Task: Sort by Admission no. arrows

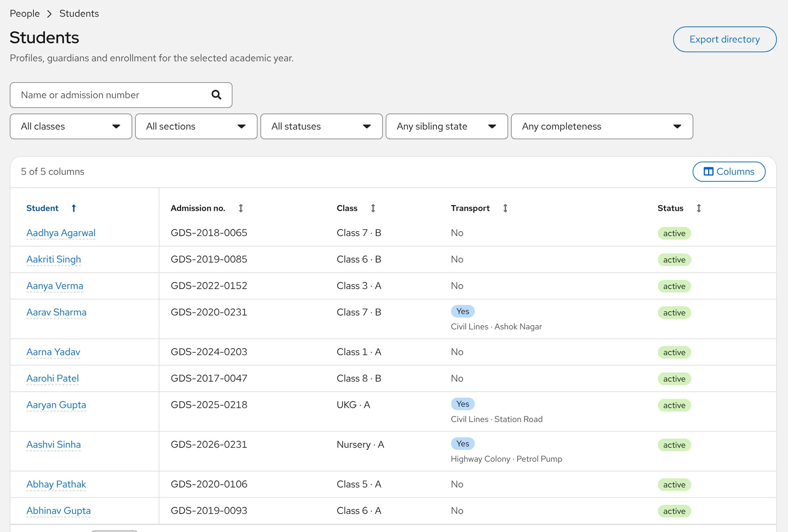Action: tap(241, 208)
